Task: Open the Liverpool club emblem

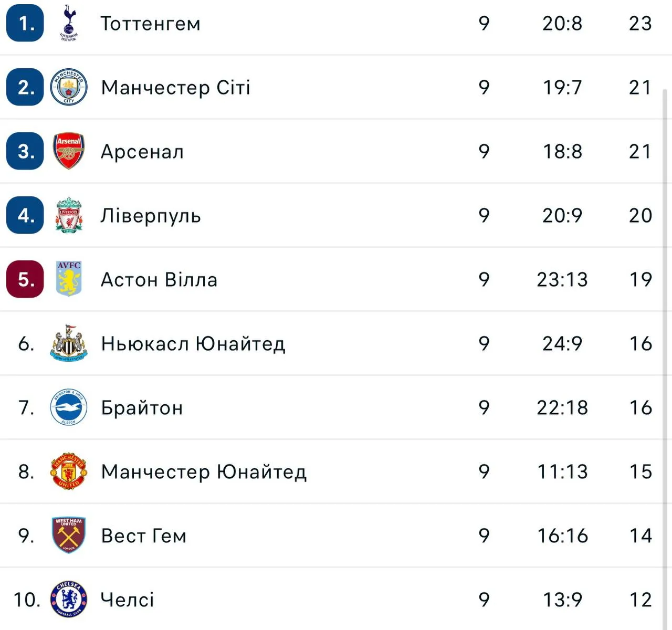Action: tap(69, 215)
